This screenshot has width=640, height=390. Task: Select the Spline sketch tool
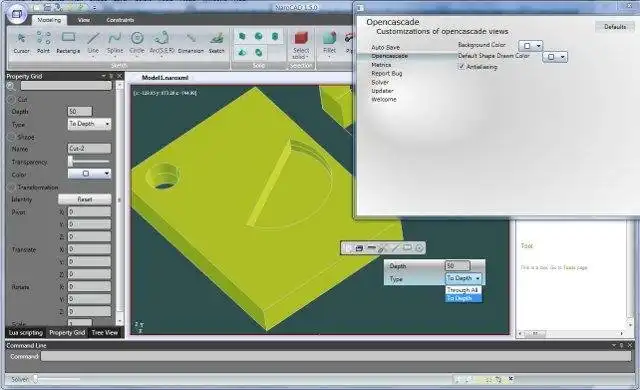point(115,42)
